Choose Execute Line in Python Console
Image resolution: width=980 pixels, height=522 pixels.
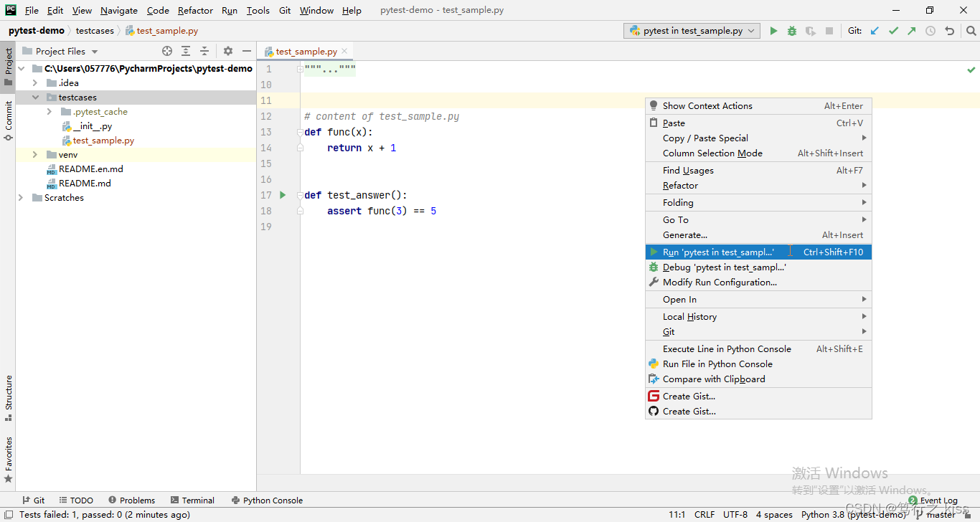pos(759,349)
